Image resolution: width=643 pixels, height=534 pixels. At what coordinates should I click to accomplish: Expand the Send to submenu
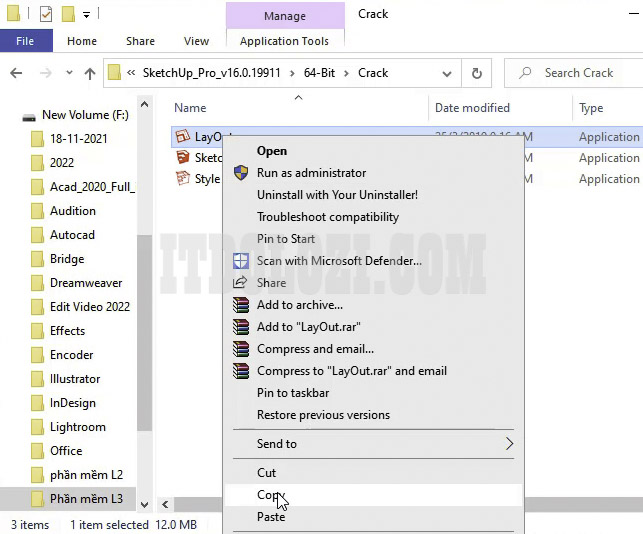pos(508,444)
